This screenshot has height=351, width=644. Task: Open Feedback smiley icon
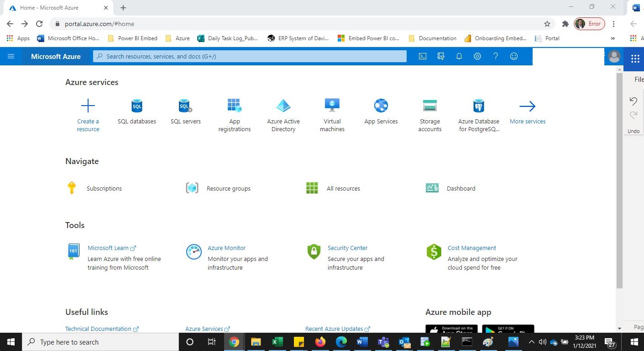point(514,56)
